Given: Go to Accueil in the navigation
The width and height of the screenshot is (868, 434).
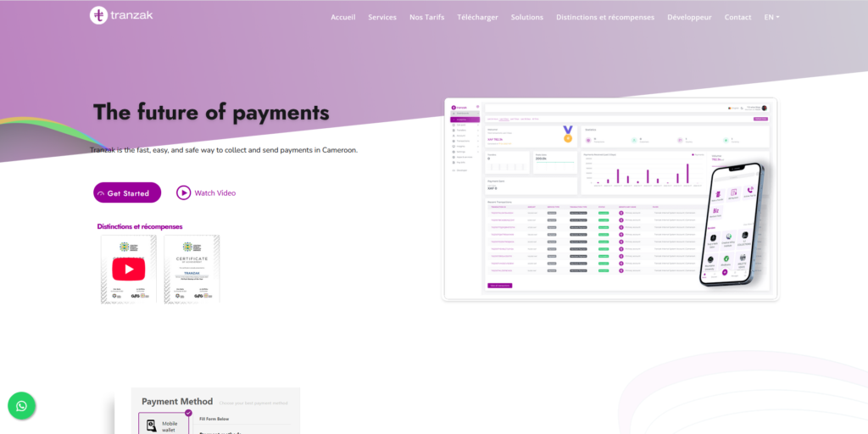Looking at the screenshot, I should 343,17.
